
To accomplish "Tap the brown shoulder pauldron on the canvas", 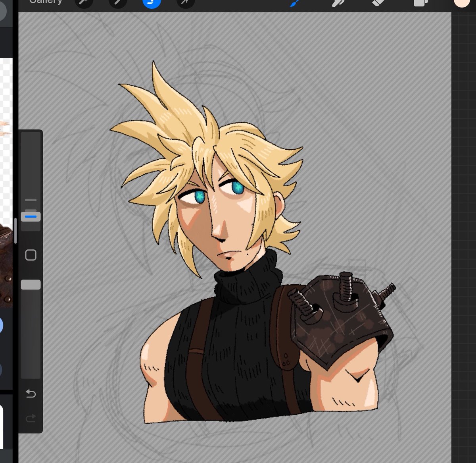I will point(341,322).
